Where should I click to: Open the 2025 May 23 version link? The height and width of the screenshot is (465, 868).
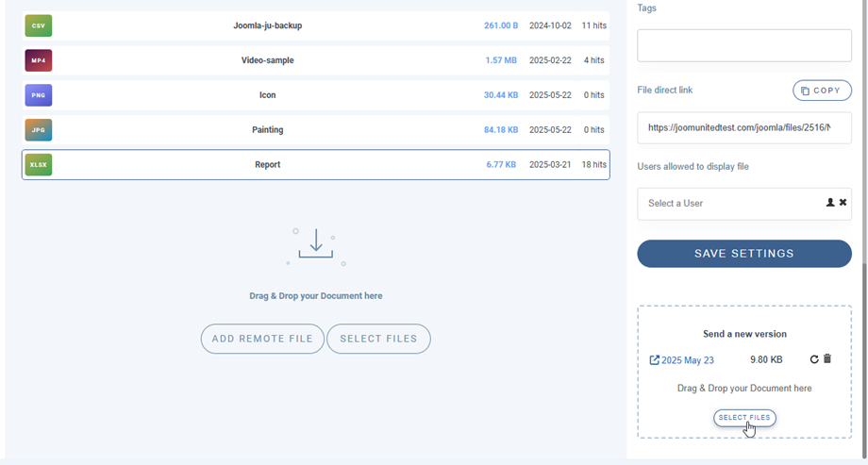(x=681, y=360)
